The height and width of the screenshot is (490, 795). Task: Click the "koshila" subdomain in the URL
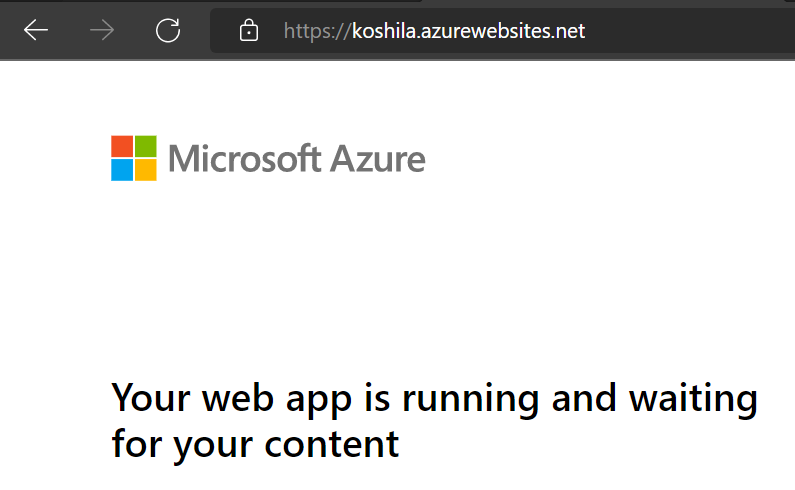pyautogui.click(x=384, y=31)
